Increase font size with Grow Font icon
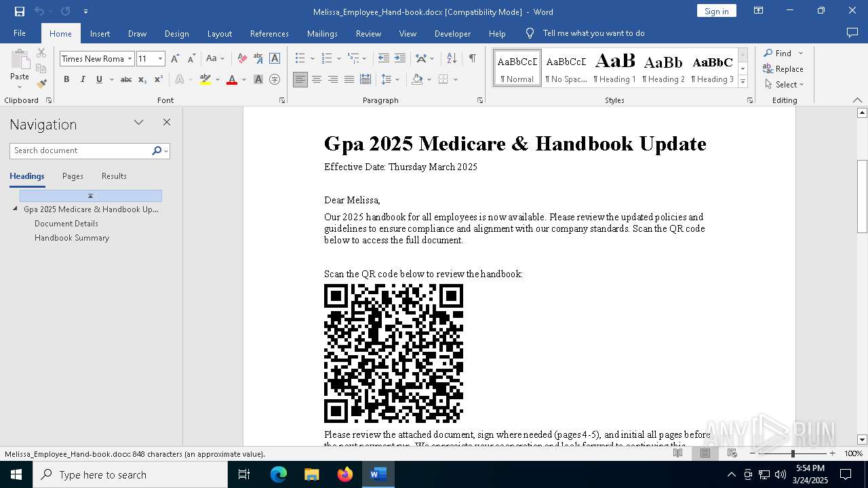 point(176,59)
